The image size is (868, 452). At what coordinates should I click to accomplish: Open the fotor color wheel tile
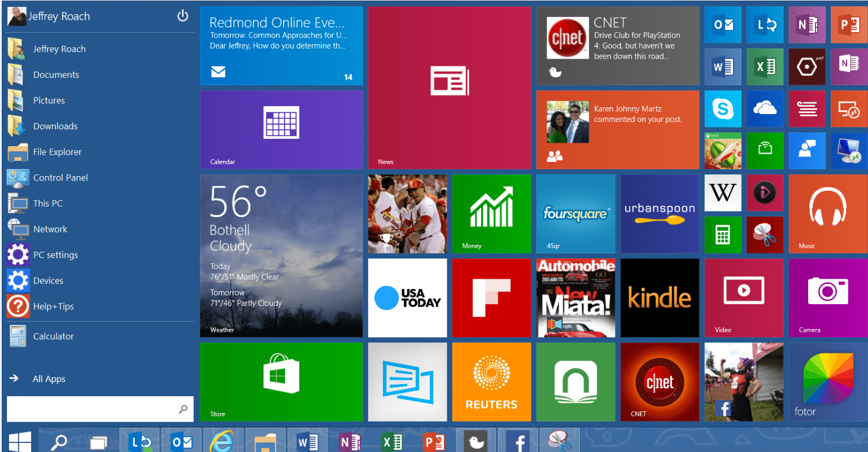tap(828, 382)
